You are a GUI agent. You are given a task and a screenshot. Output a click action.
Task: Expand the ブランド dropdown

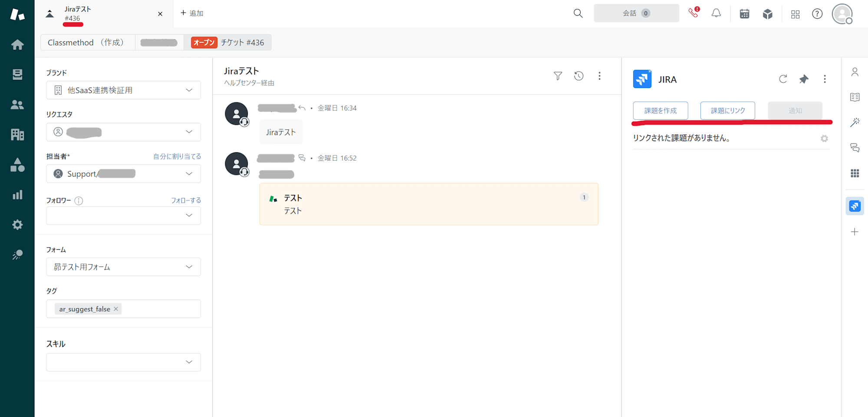pos(123,90)
